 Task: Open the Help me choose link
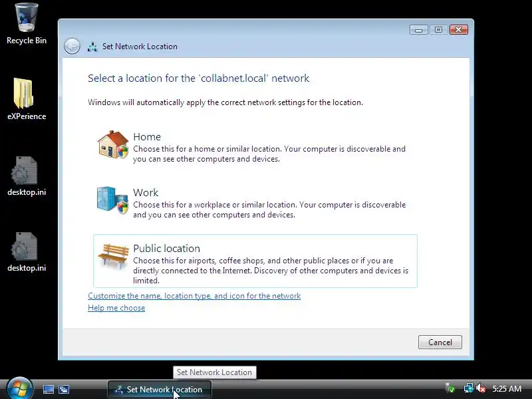[x=116, y=308]
